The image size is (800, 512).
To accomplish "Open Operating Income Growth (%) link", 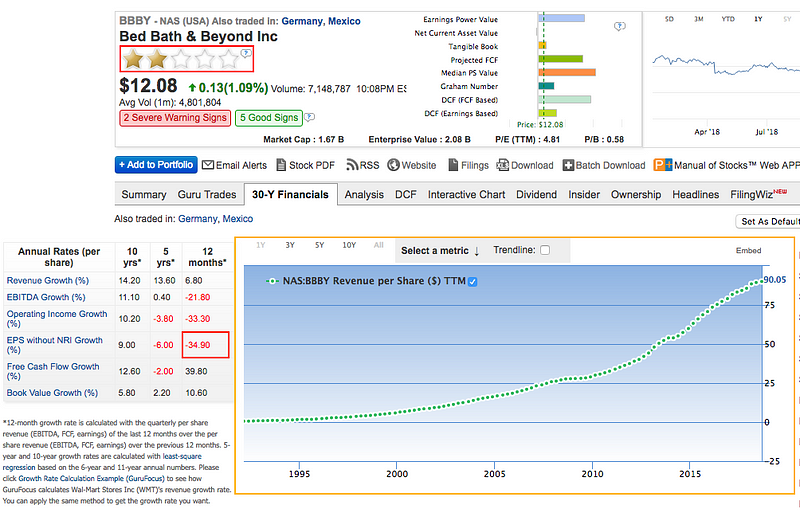I will point(57,319).
